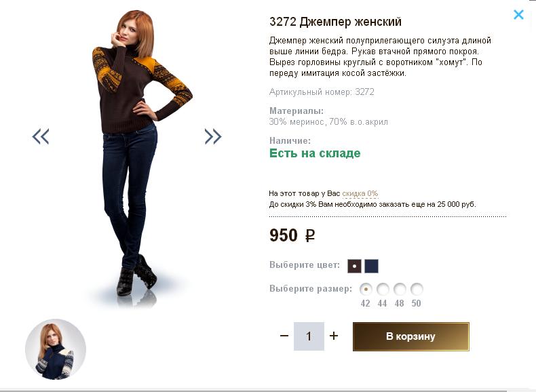536x392 pixels.
Task: Click the '3272 Джемпер женский' title
Action: pyautogui.click(x=335, y=22)
